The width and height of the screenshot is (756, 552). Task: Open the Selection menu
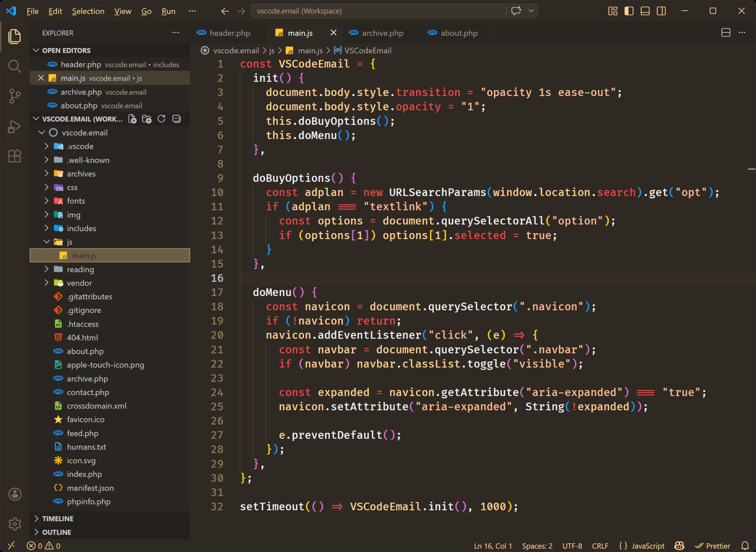tap(88, 11)
